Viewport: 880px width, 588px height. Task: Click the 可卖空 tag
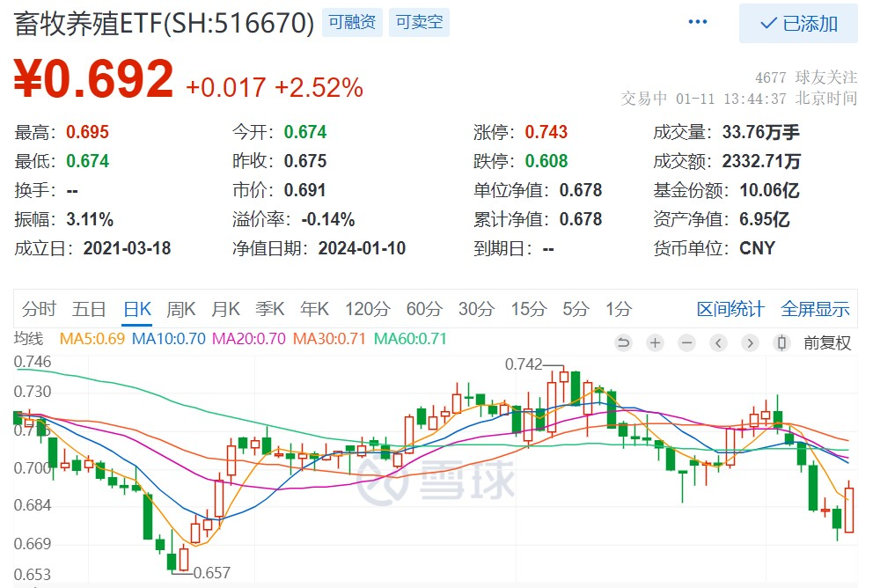(419, 22)
